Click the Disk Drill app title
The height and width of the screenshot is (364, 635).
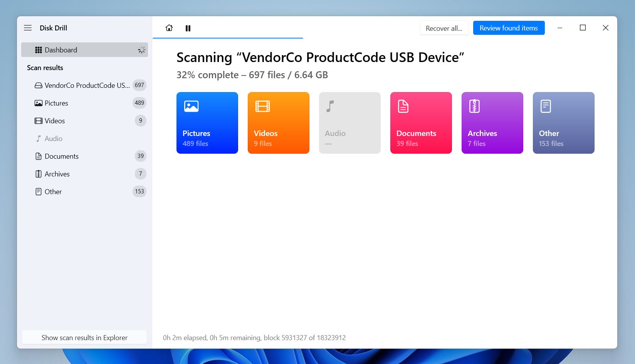tap(54, 28)
